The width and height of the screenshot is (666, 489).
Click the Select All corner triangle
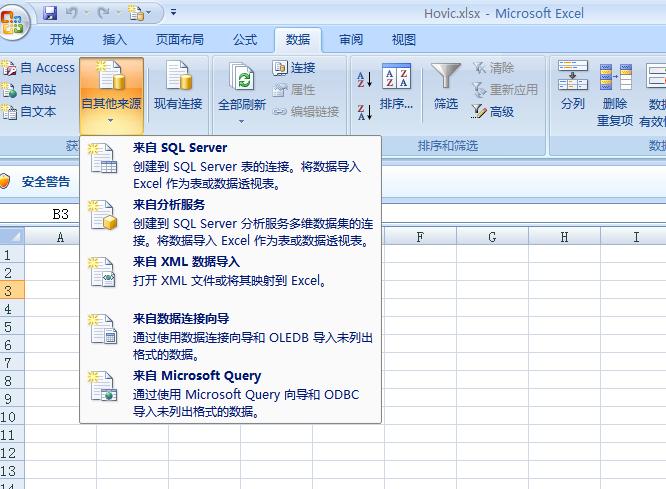click(x=12, y=236)
